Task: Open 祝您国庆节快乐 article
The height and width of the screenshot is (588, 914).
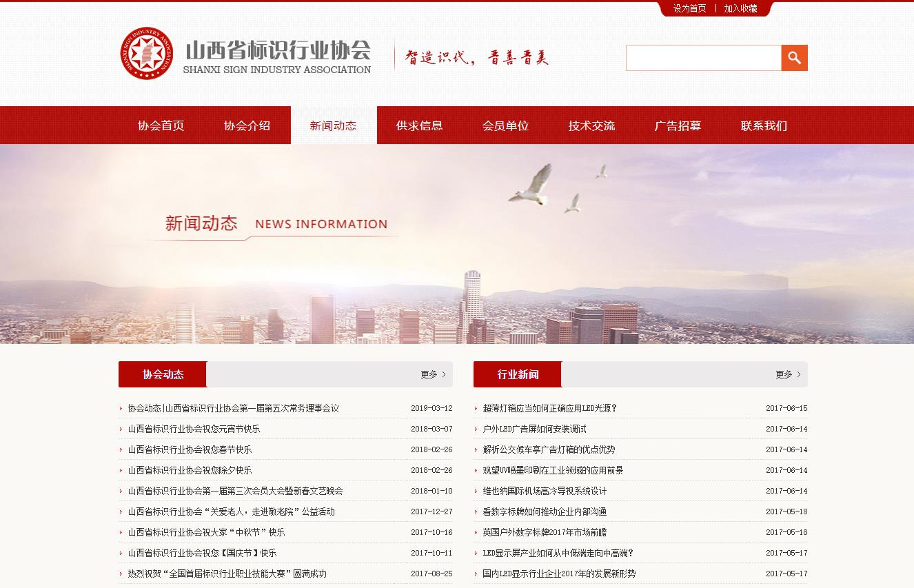Action: pos(202,553)
